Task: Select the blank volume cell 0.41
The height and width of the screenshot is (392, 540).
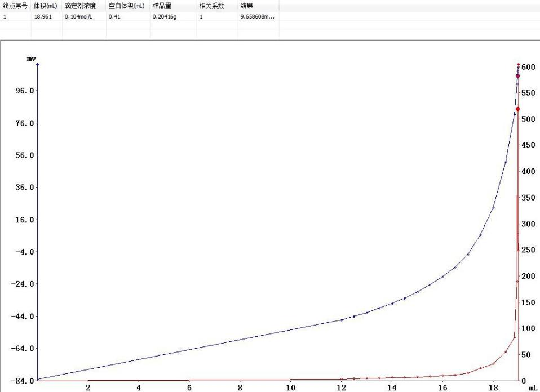Action: tap(114, 17)
